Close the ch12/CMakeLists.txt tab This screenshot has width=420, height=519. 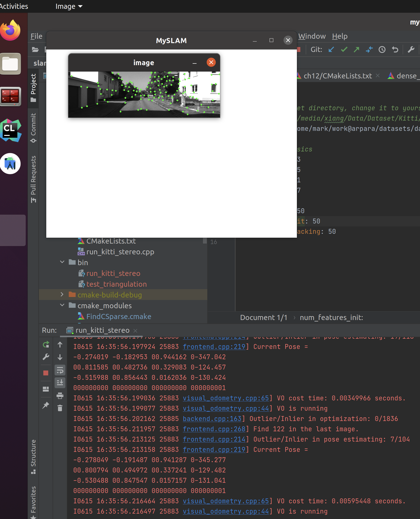(378, 76)
